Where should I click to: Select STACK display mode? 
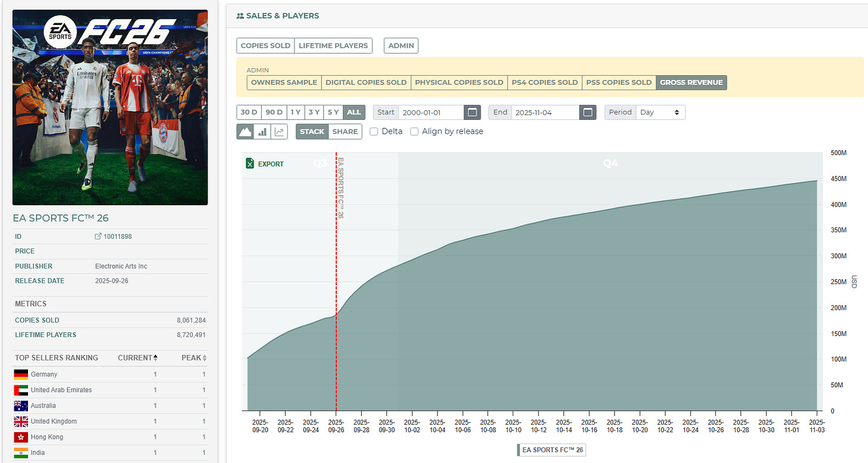tap(312, 131)
